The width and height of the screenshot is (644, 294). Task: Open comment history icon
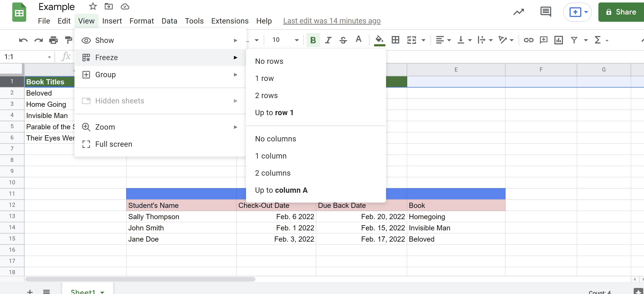coord(545,12)
